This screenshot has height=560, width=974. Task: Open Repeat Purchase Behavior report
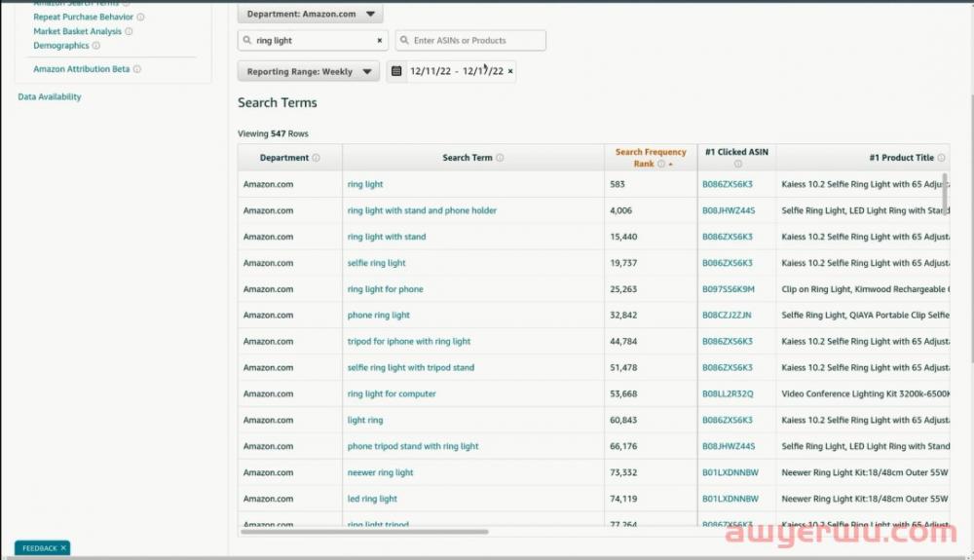(x=83, y=17)
